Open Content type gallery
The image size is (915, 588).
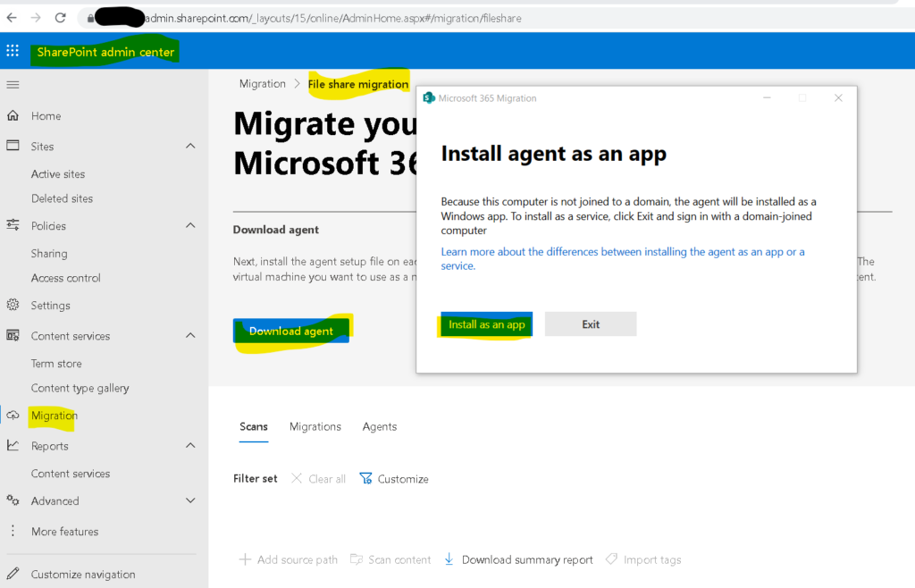(x=80, y=388)
